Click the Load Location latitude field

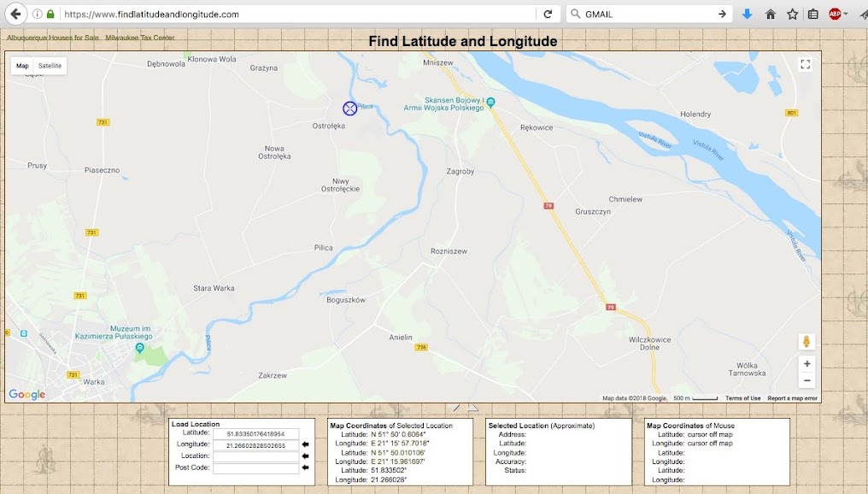(x=255, y=434)
